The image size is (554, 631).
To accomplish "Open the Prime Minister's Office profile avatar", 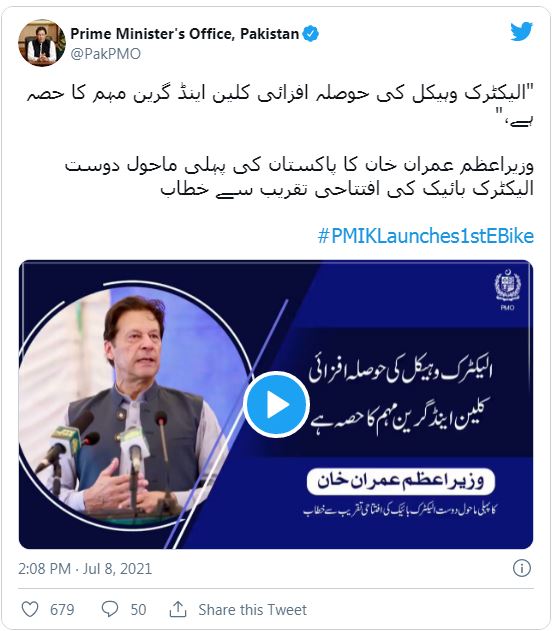I will click(x=42, y=43).
